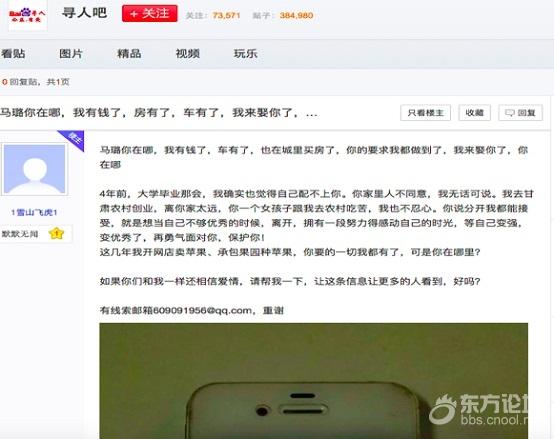This screenshot has height=439, width=554.
Task: Open the attached phone photo
Action: coord(314,381)
